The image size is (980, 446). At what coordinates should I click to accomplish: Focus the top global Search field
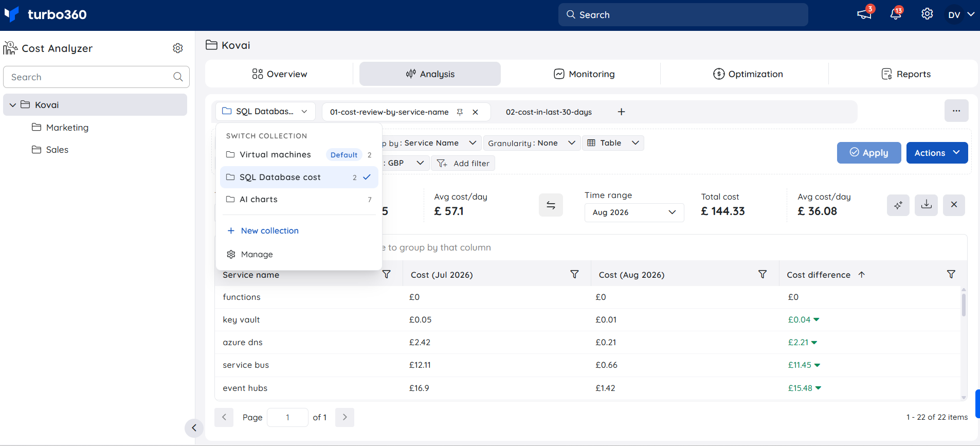683,14
